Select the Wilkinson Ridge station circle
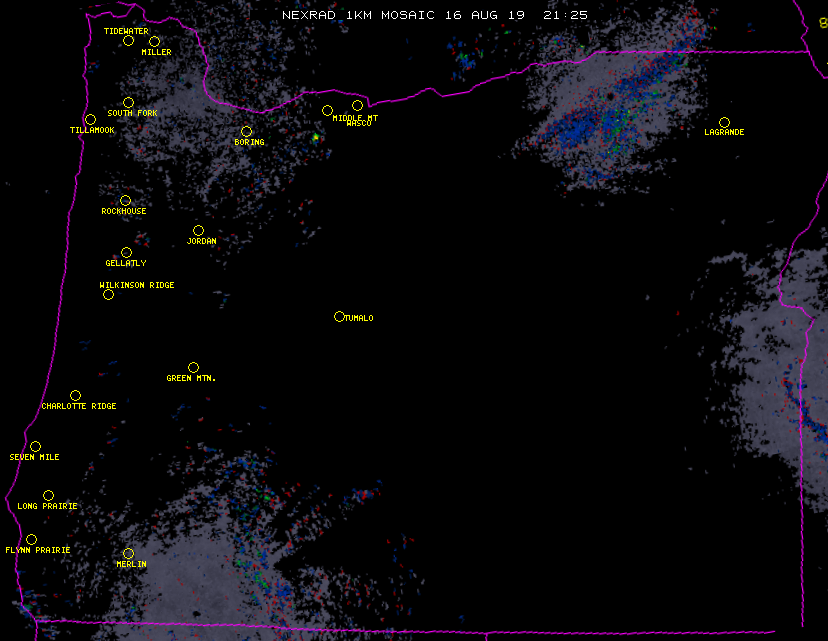Image resolution: width=828 pixels, height=641 pixels. pyautogui.click(x=108, y=294)
